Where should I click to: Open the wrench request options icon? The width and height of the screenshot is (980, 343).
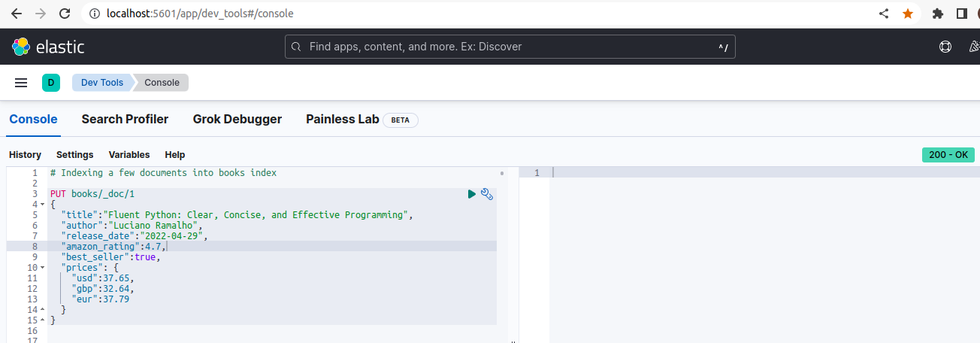click(x=487, y=194)
